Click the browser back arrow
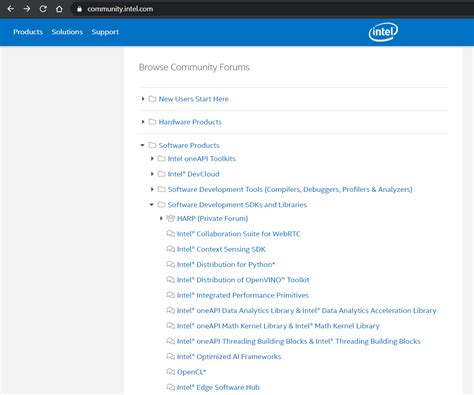Screen dimensions: 474x395 [11, 9]
